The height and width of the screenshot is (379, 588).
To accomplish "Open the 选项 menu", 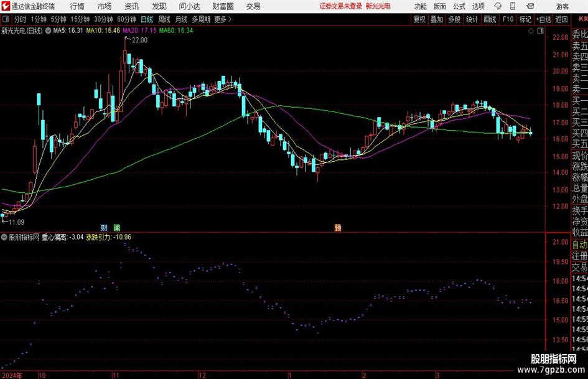I will (478, 6).
